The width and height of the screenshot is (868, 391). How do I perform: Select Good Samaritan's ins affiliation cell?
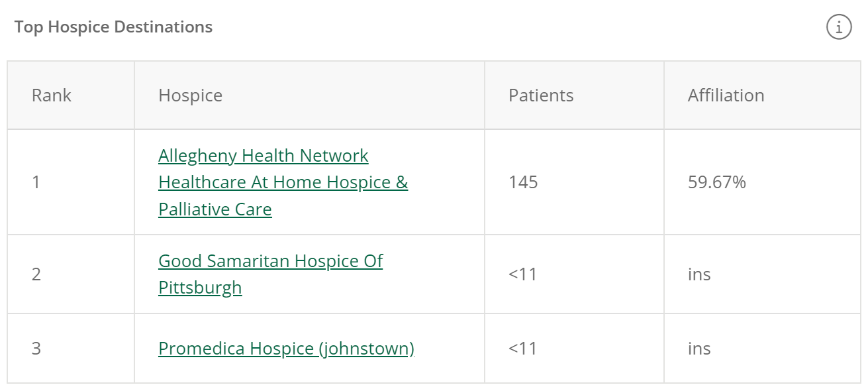[x=762, y=274]
